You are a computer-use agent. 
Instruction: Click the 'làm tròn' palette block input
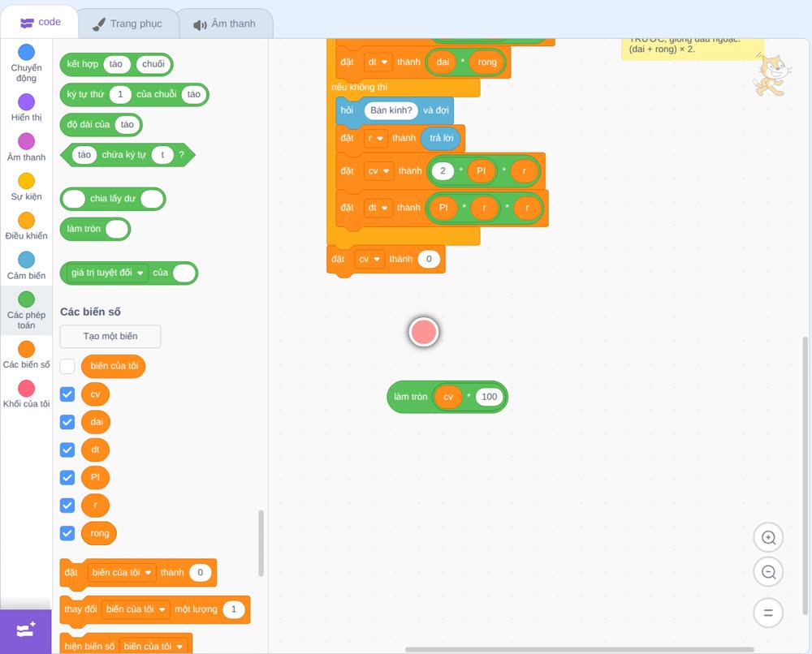pos(117,229)
